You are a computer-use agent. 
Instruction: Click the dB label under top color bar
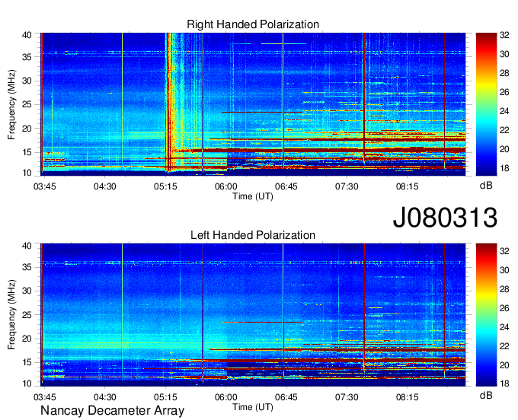point(486,186)
